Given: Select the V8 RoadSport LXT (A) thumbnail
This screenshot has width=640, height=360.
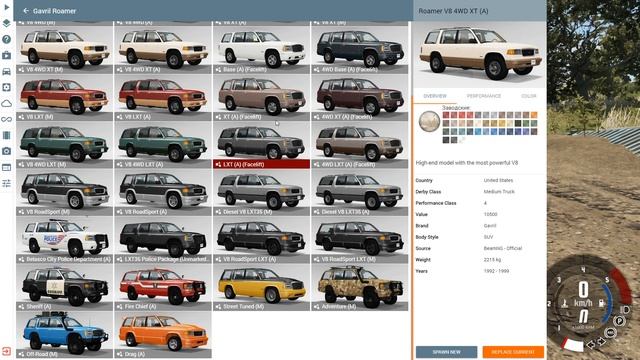Looking at the screenshot, I should pos(261,240).
